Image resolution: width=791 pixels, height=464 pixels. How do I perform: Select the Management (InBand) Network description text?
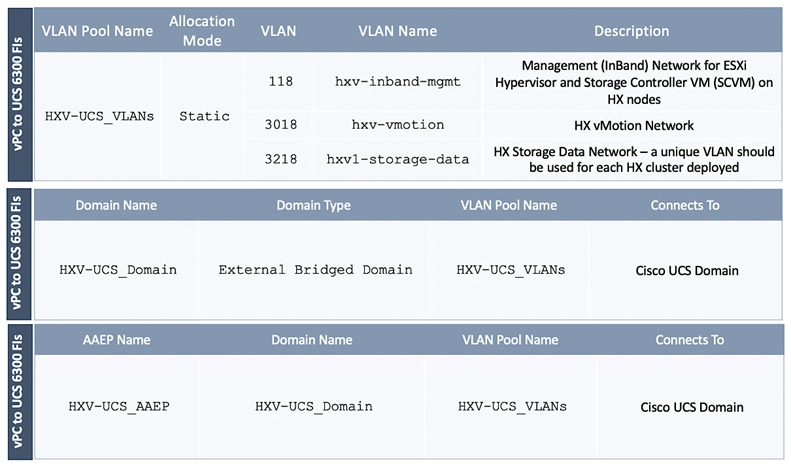point(633,81)
